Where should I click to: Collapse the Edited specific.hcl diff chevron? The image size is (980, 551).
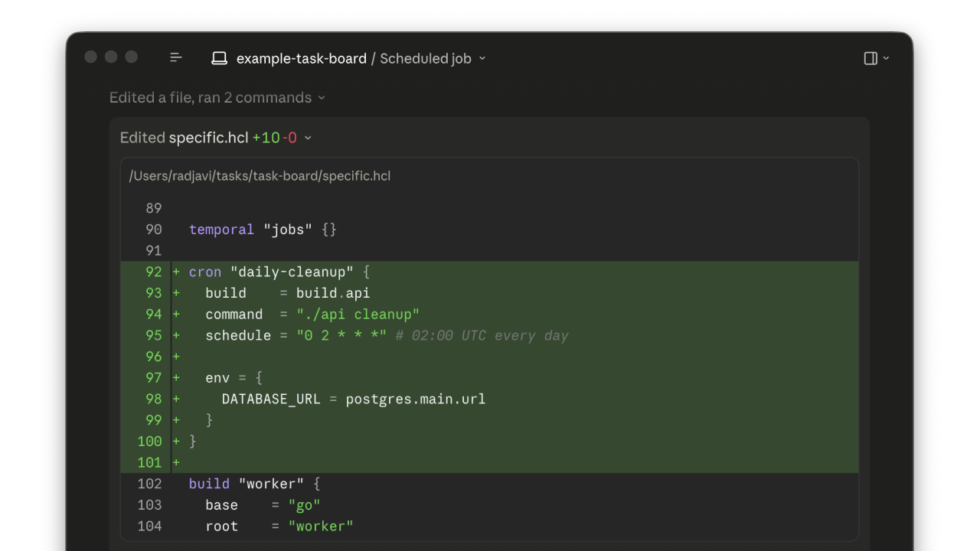point(308,138)
